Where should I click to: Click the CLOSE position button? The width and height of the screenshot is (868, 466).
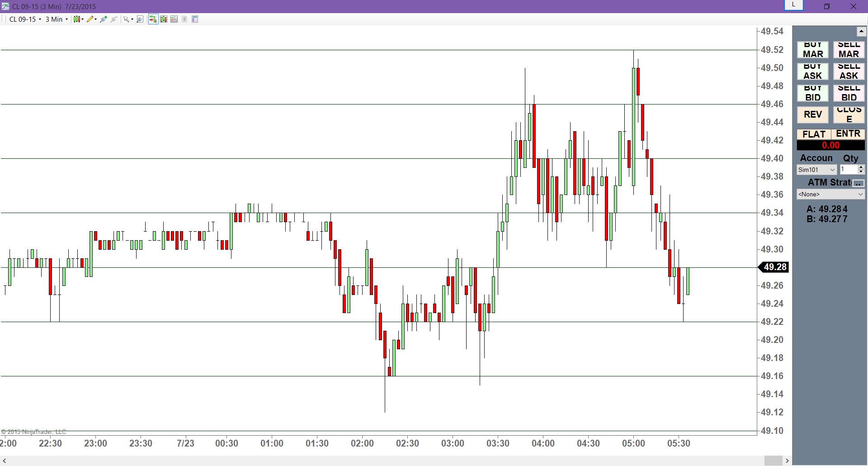click(x=849, y=115)
